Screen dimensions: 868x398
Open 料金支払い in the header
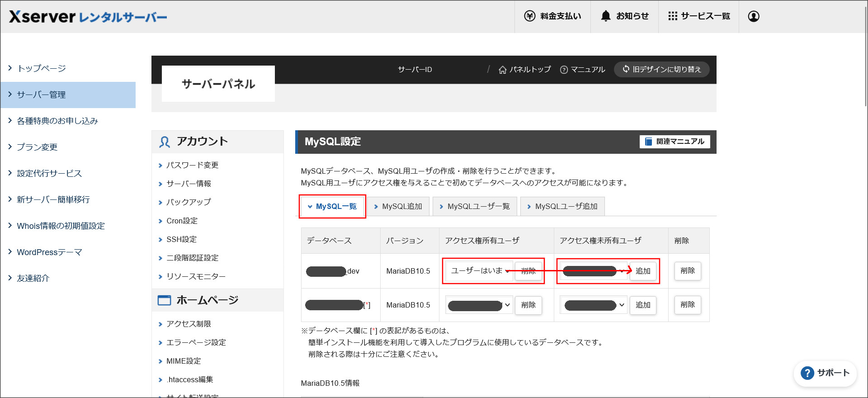coord(552,16)
